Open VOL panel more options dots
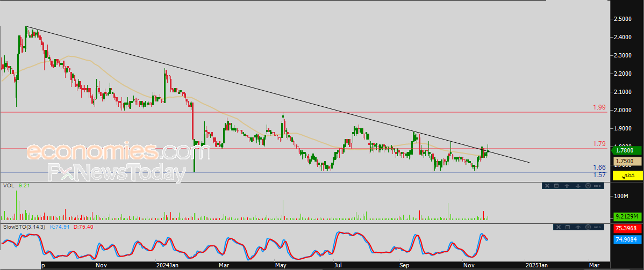644x270 pixels. [x=597, y=186]
